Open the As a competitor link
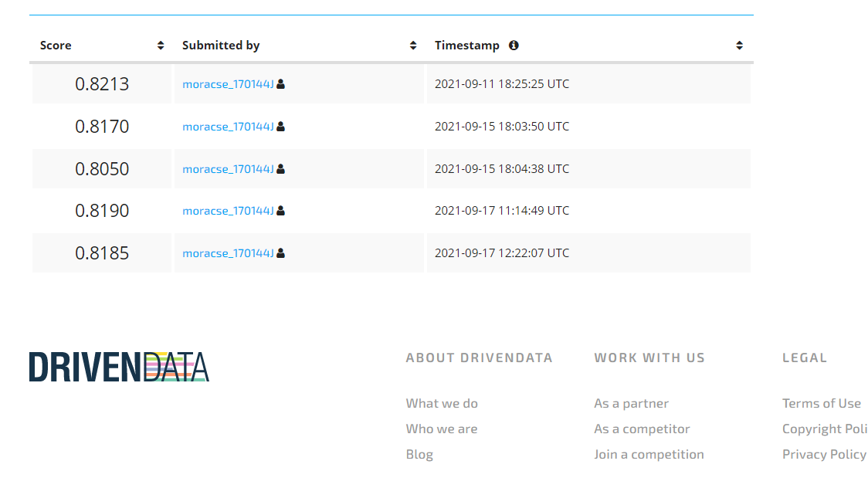868x488 pixels. tap(643, 429)
